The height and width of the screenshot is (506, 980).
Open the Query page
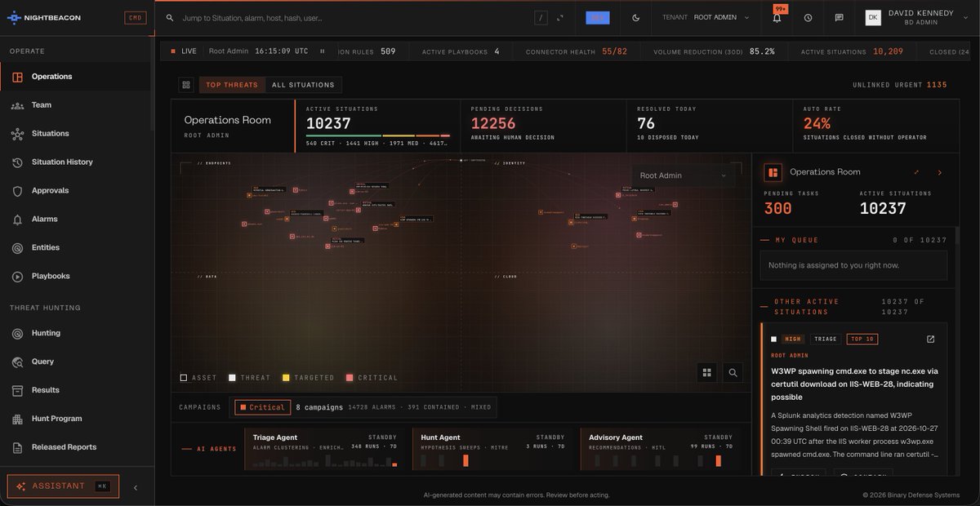76,362
